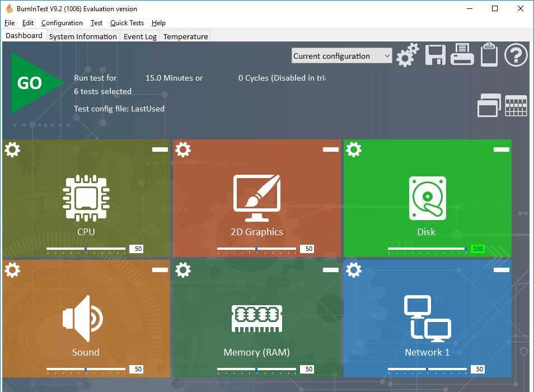Toggle the 2D Graphics test white bar

coord(330,150)
